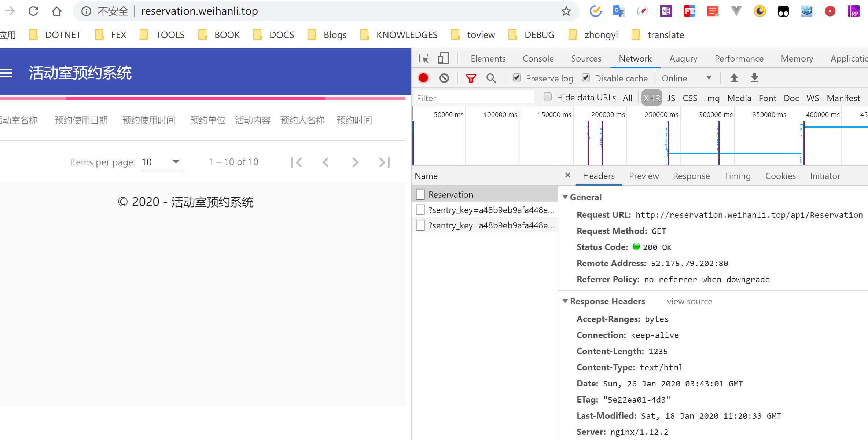Select the first sentry_key request row
The image size is (868, 440).
click(x=485, y=210)
